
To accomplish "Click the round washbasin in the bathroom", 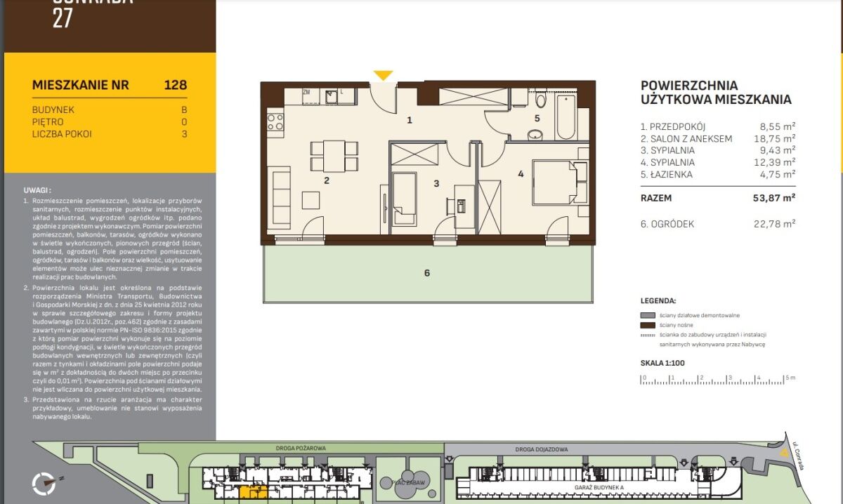I will (x=535, y=135).
